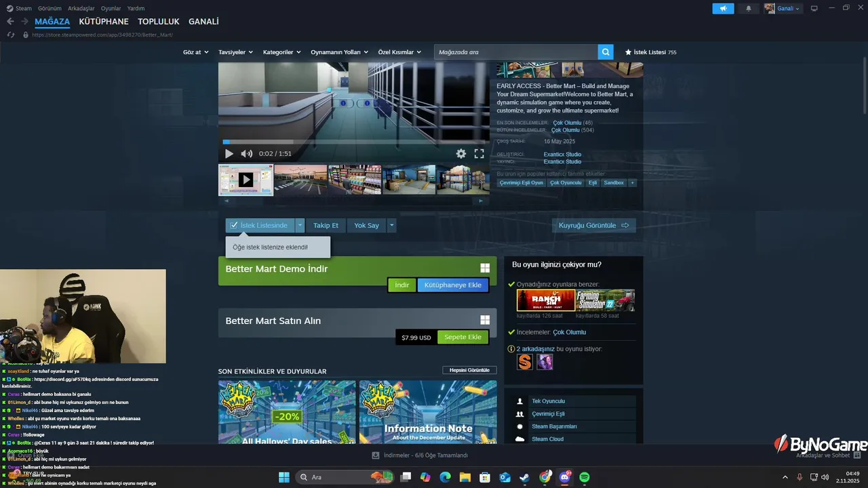Image resolution: width=868 pixels, height=488 pixels.
Task: Download the Better Mart demo with İndir
Action: pyautogui.click(x=402, y=285)
